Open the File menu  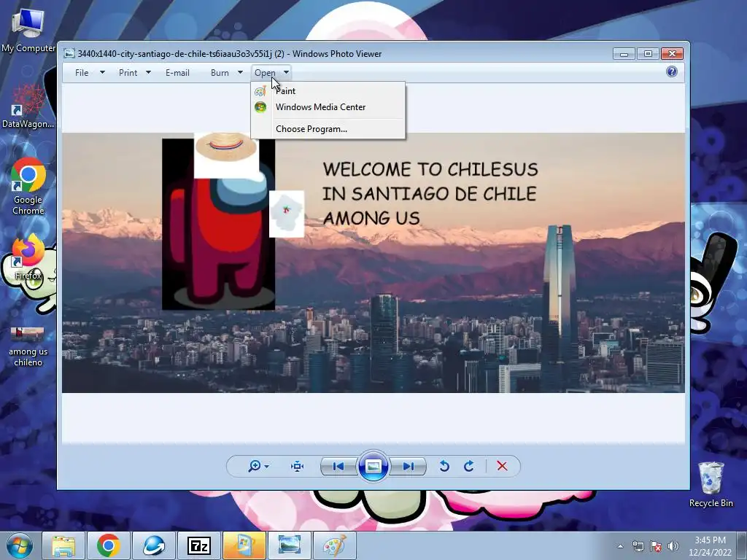82,73
